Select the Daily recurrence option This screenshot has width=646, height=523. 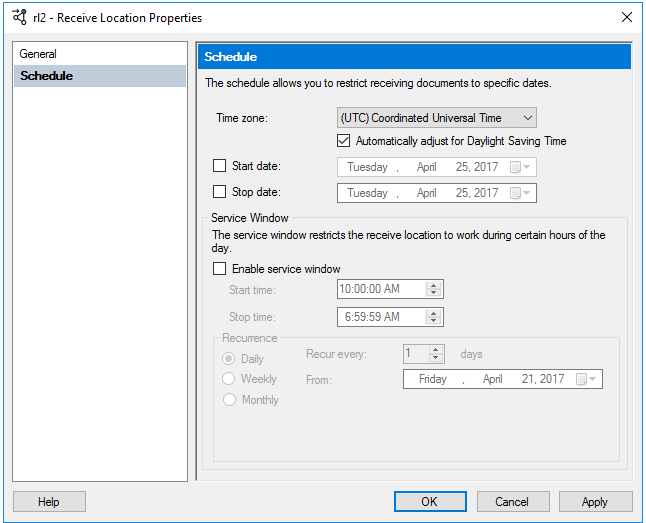point(229,359)
